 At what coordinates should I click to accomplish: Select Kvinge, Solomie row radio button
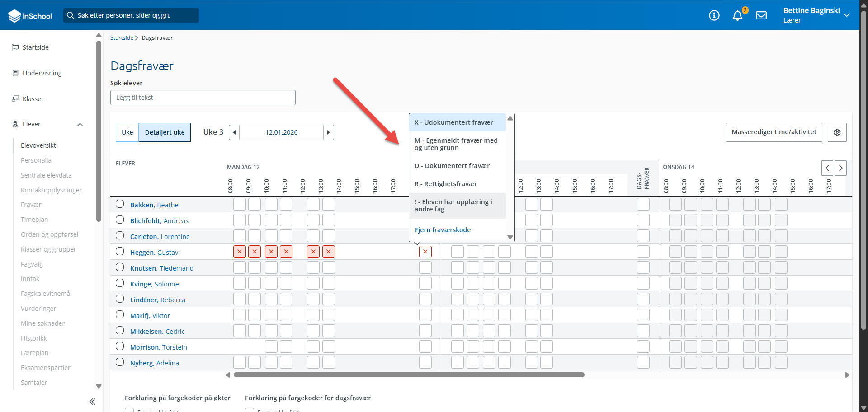click(x=120, y=283)
